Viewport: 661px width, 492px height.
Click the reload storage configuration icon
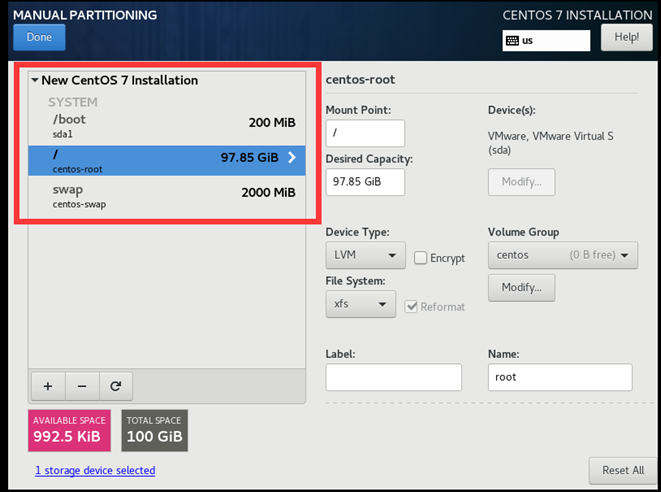(x=116, y=386)
